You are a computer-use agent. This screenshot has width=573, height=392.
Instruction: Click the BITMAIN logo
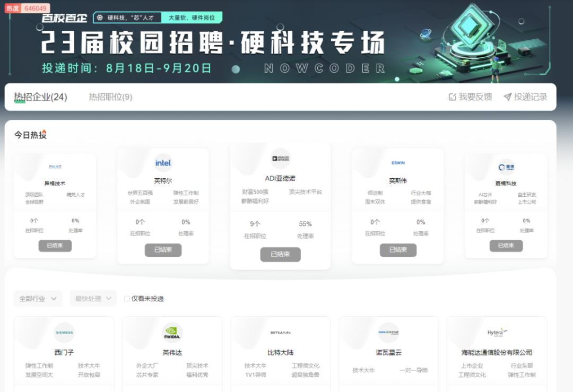[280, 333]
